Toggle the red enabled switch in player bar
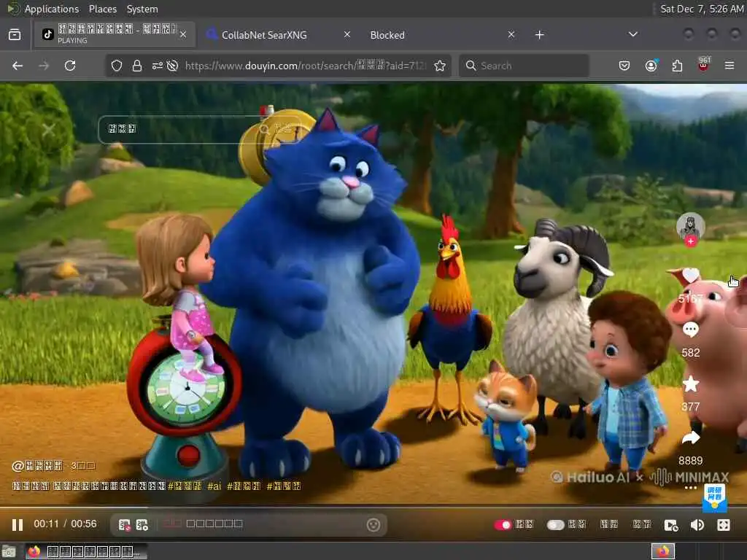 (502, 525)
